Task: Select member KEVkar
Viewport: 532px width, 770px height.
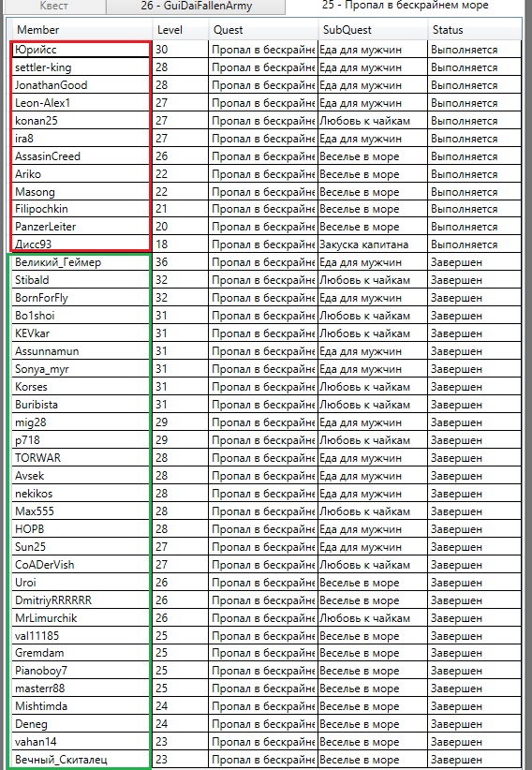Action: click(x=81, y=333)
